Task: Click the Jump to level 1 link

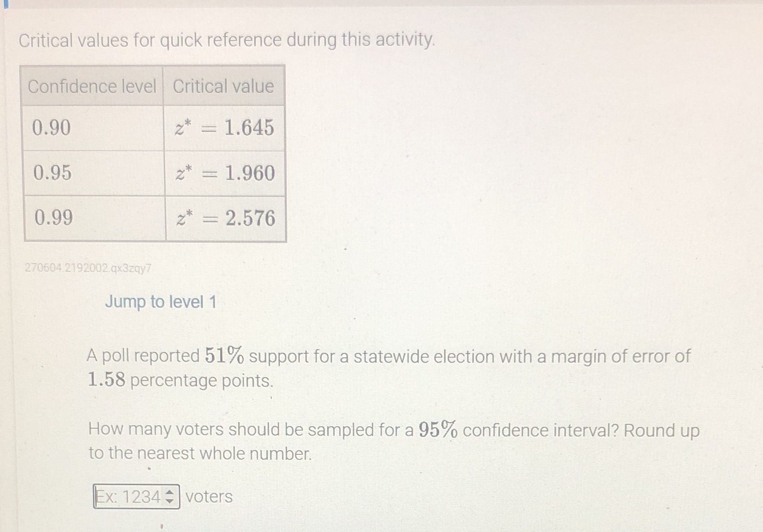Action: pos(160,302)
